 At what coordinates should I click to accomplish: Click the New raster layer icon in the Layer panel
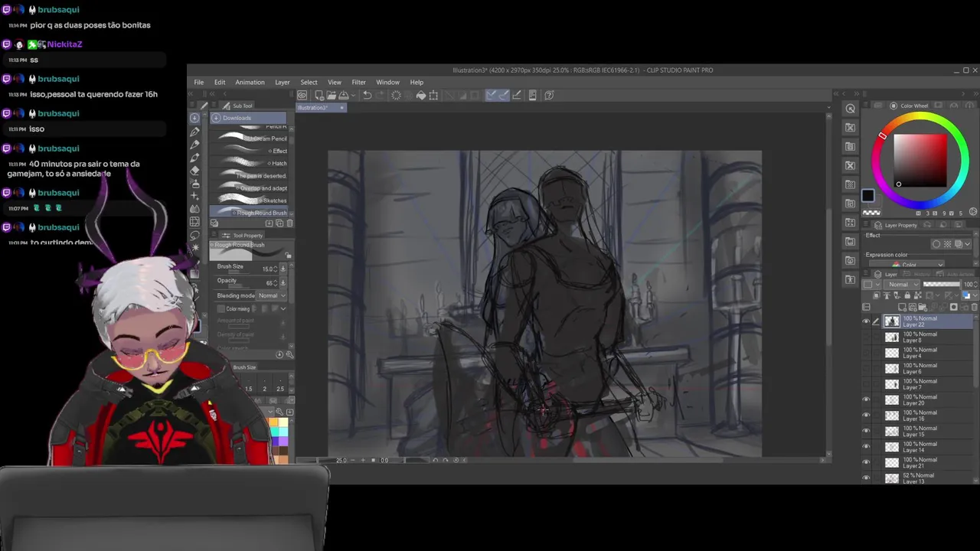coord(903,308)
